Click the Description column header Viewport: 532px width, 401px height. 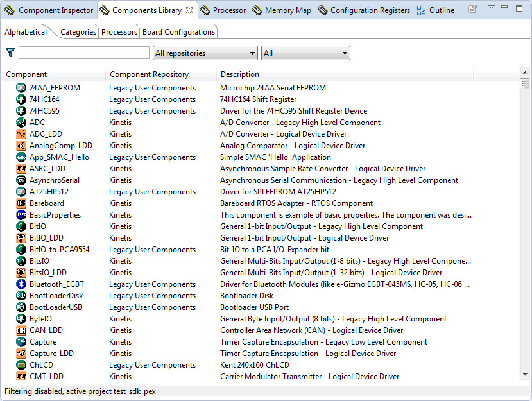point(240,74)
